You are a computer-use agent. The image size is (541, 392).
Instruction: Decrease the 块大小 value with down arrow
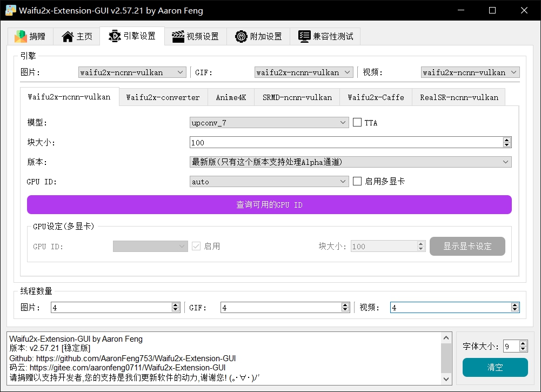tap(506, 145)
